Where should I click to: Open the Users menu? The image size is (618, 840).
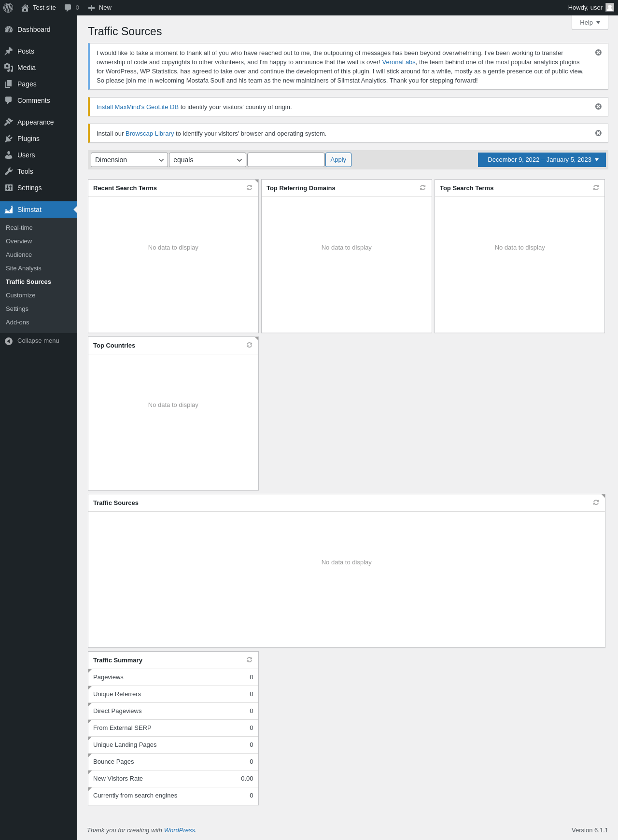[39, 155]
